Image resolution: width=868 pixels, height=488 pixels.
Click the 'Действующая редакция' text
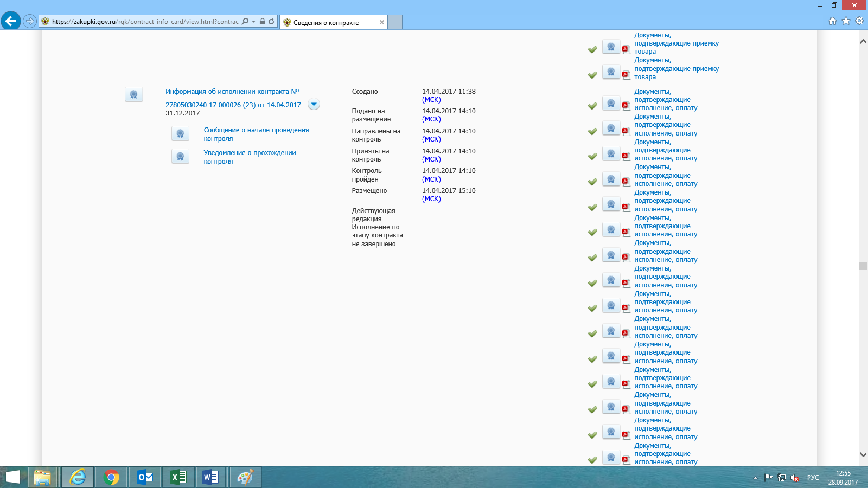(373, 215)
